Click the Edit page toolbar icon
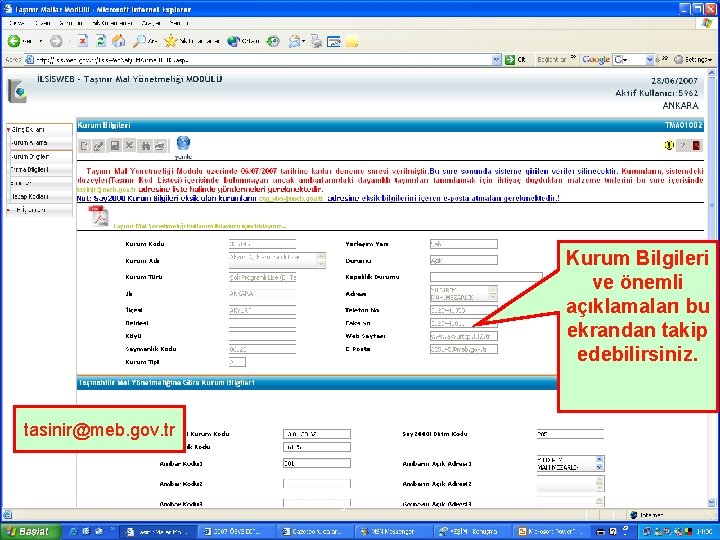The width and height of the screenshot is (720, 540). pyautogui.click(x=334, y=42)
